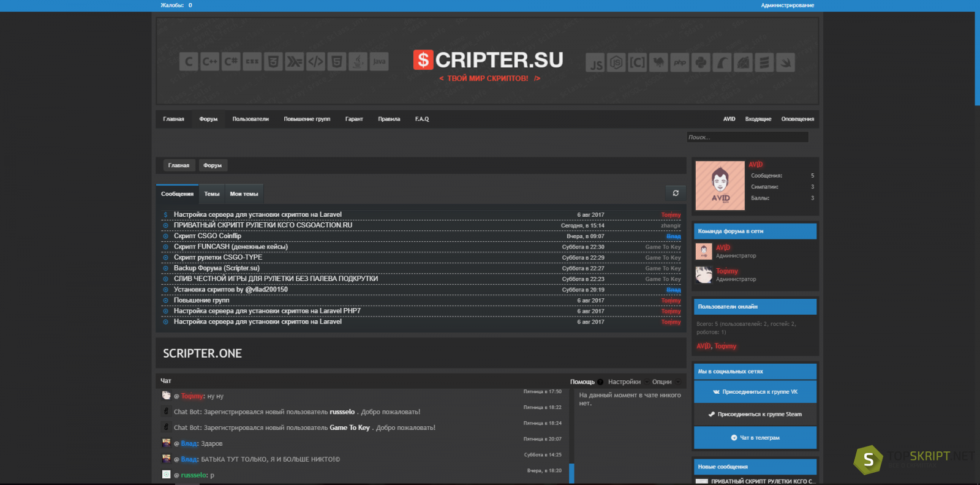This screenshot has height=485, width=980.
Task: Click Tommy's avatar in forum team panel
Action: point(704,275)
